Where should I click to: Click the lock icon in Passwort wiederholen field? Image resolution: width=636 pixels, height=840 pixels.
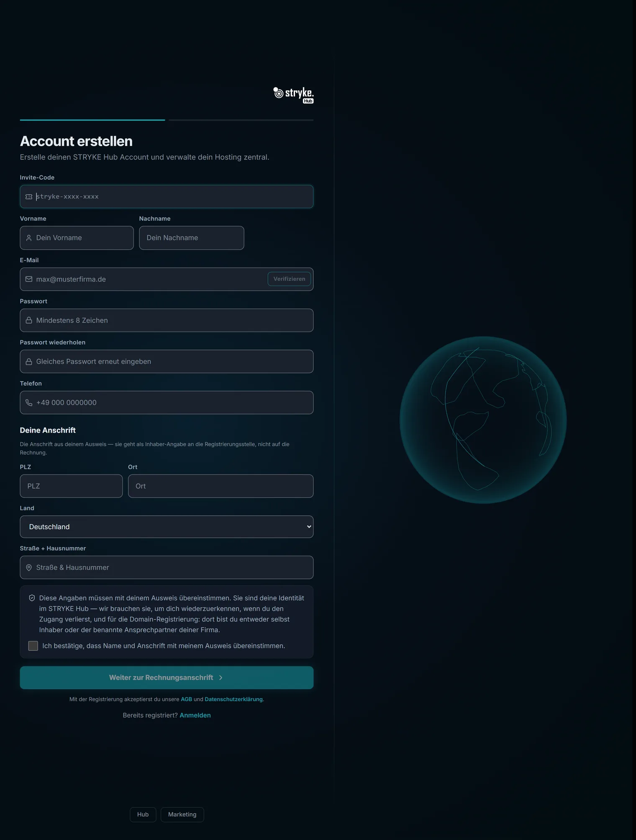(29, 361)
